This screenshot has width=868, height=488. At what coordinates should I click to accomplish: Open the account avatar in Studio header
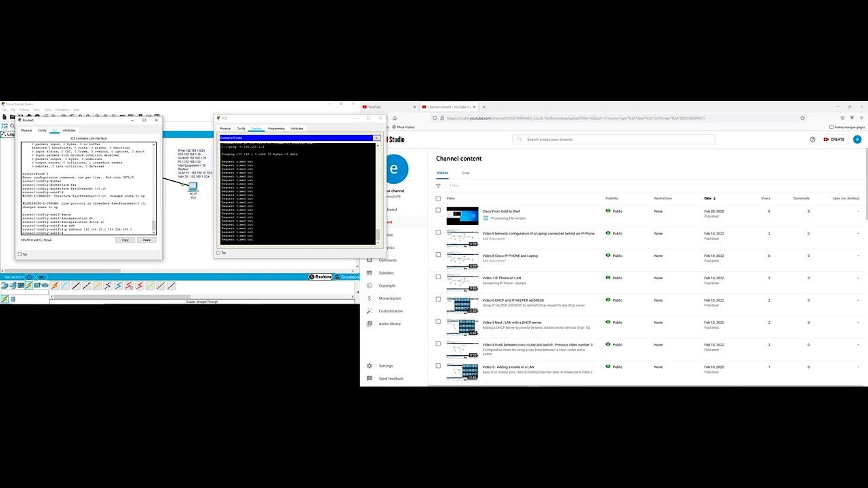click(x=857, y=140)
